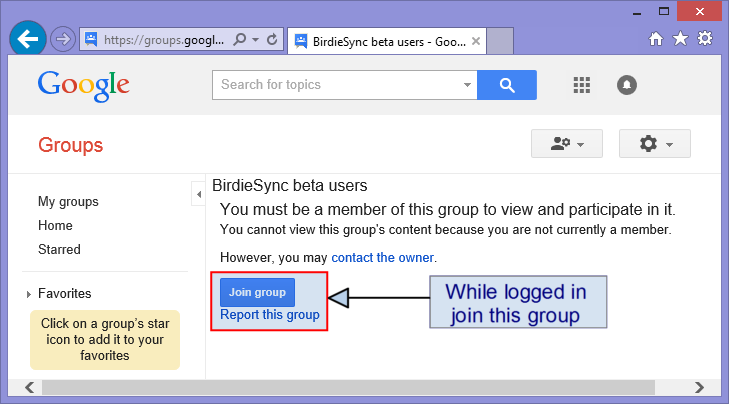This screenshot has height=404, width=729.
Task: Click the blue search magnifier button
Action: (x=507, y=85)
